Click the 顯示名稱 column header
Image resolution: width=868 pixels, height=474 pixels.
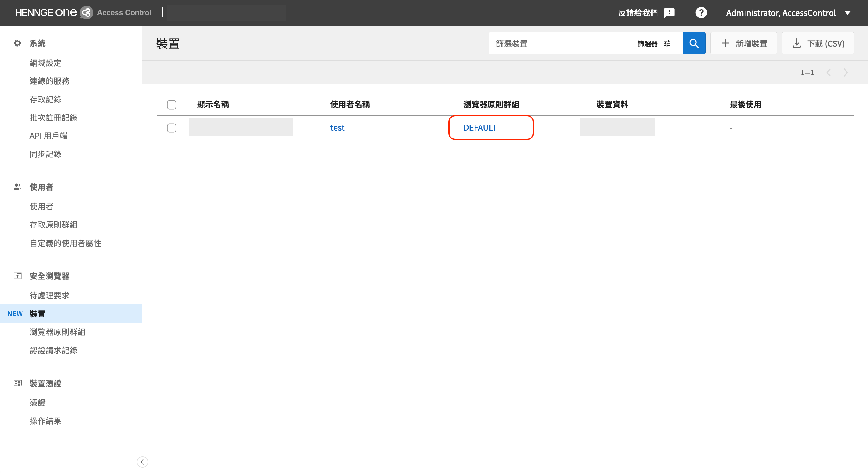[x=213, y=105]
